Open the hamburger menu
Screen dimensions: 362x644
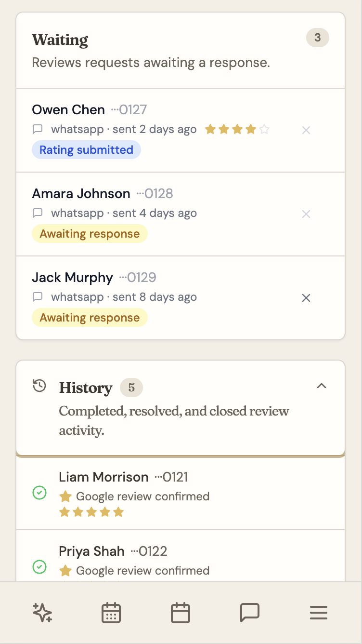pyautogui.click(x=319, y=613)
